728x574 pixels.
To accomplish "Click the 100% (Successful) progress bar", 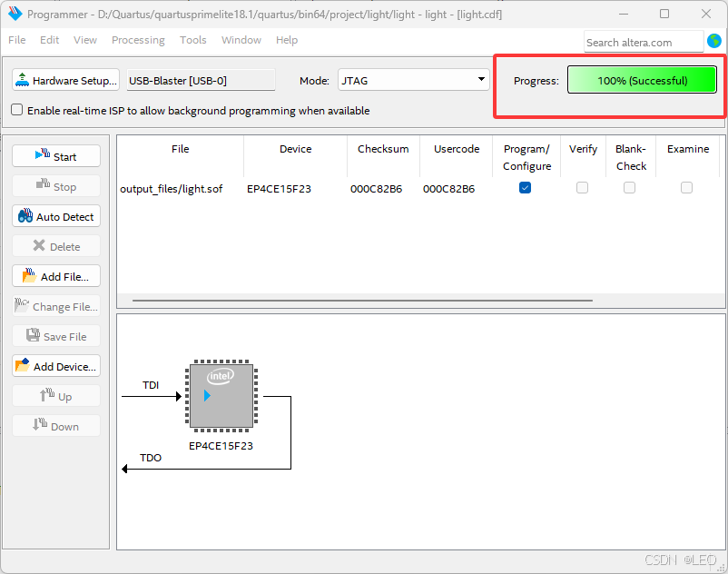I will (x=642, y=80).
